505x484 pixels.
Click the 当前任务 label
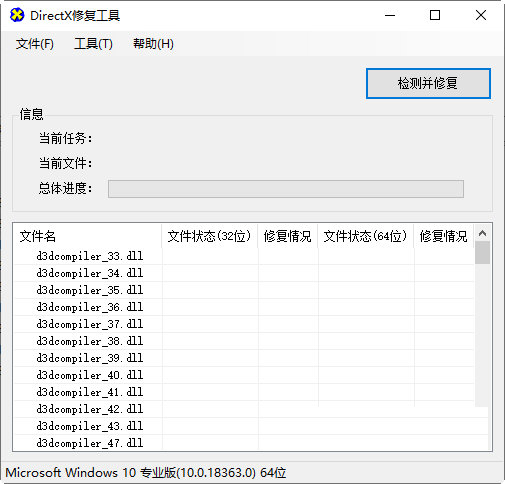(x=65, y=138)
